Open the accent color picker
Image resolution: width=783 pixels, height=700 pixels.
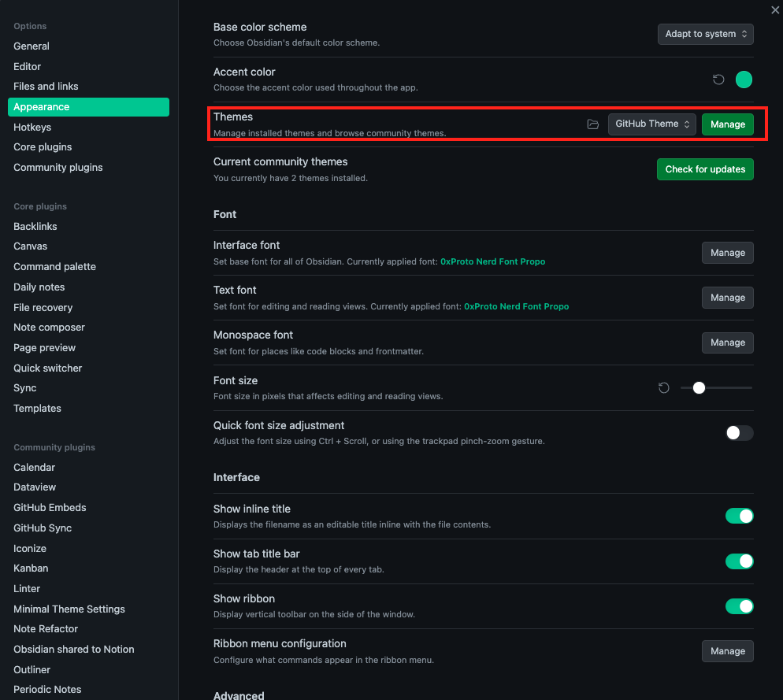click(x=744, y=80)
